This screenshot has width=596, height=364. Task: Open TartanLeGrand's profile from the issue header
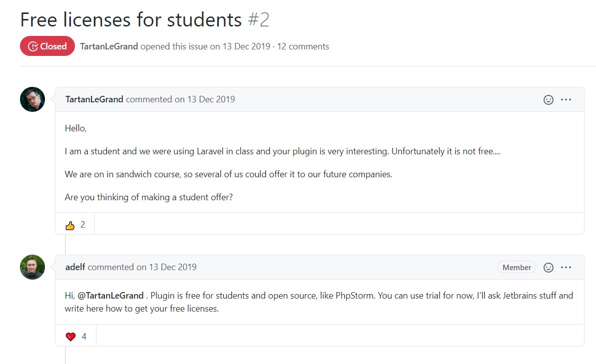pyautogui.click(x=109, y=46)
